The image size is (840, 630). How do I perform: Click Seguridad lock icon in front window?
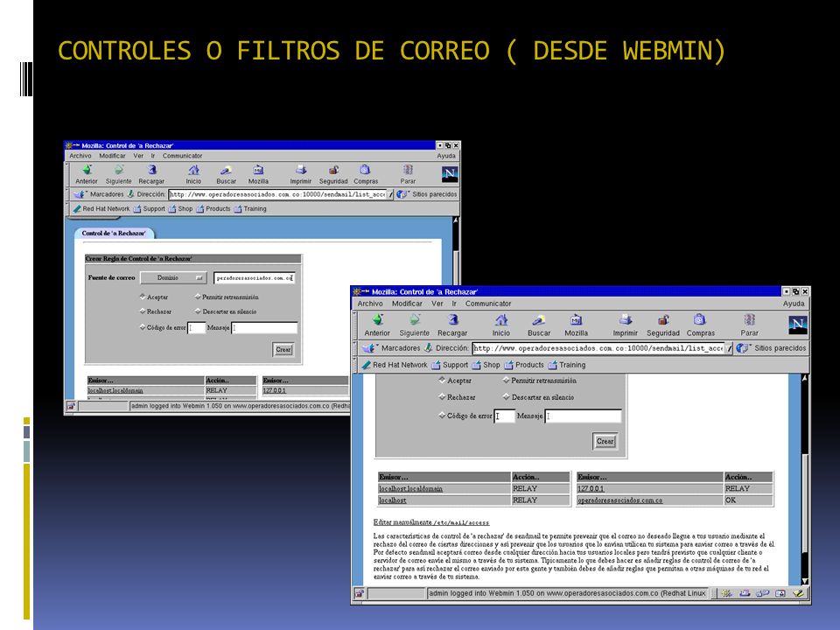click(663, 320)
